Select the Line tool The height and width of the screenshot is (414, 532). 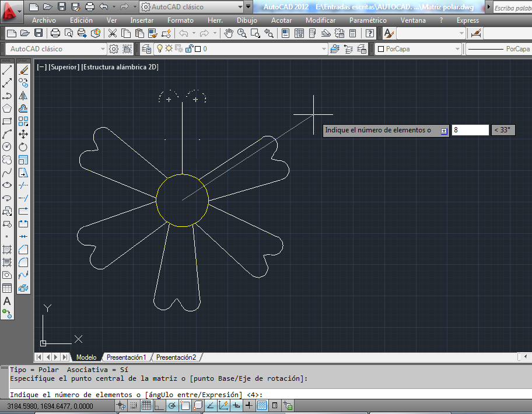point(6,70)
